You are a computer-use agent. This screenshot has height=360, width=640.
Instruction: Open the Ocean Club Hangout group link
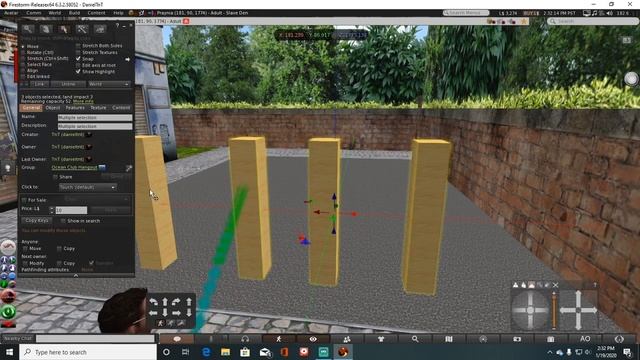(74, 167)
